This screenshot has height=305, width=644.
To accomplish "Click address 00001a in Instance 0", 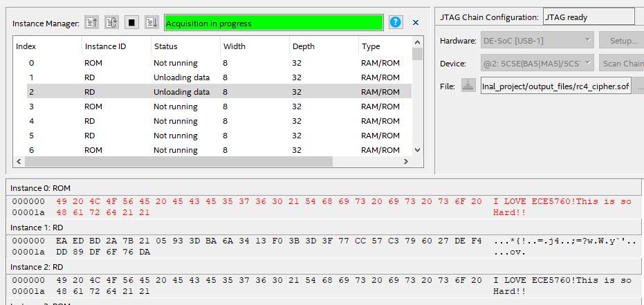I will [x=28, y=212].
